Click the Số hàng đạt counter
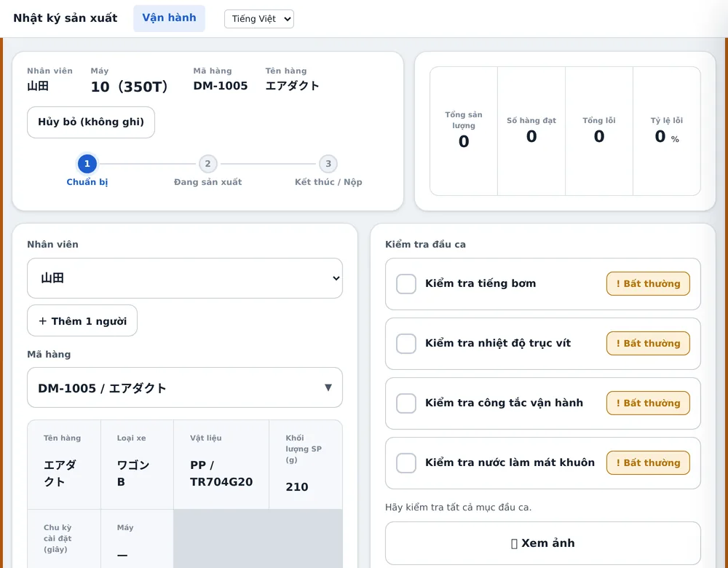Image resolution: width=728 pixels, height=568 pixels. pos(531,131)
